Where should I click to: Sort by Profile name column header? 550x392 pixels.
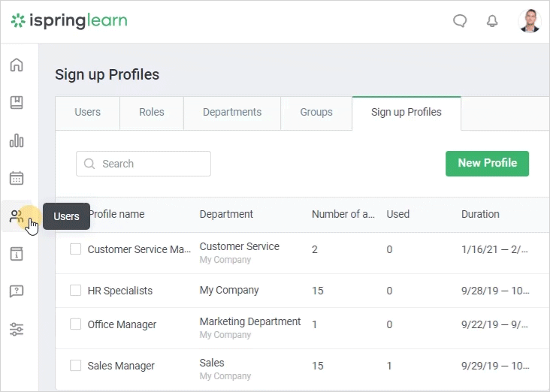click(x=116, y=214)
